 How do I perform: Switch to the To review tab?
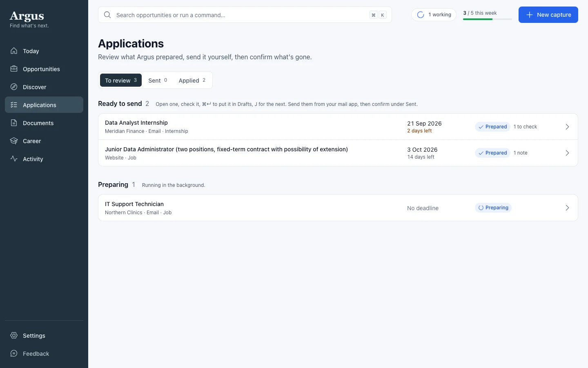[x=121, y=80]
